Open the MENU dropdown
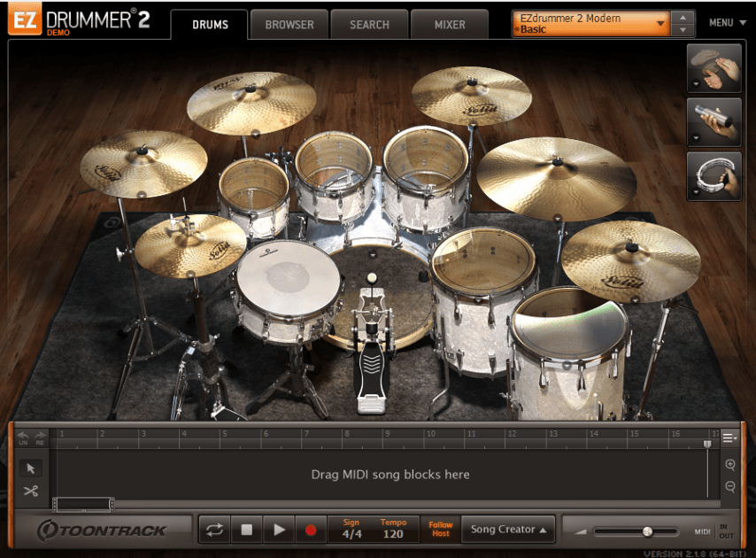This screenshot has width=756, height=558. 727,23
